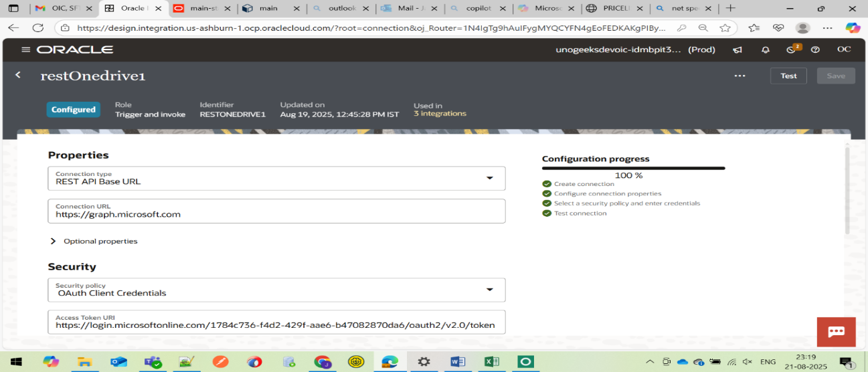Refresh the browser page

point(38,27)
